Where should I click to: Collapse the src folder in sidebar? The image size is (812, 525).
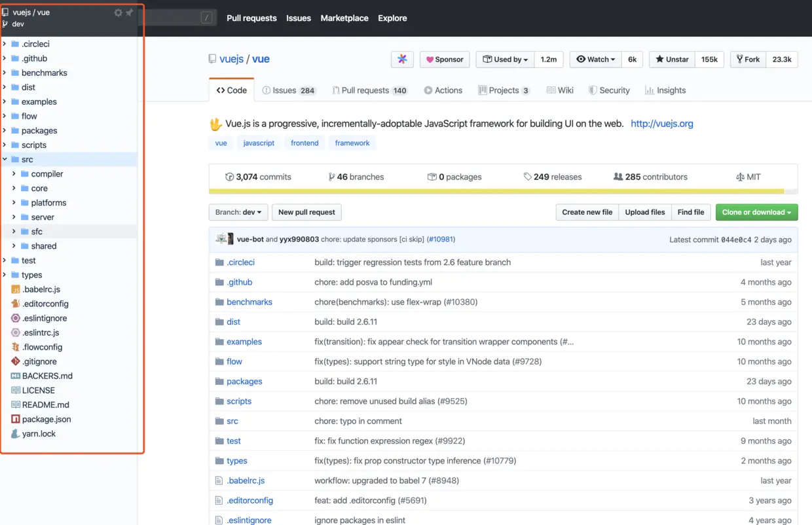(x=5, y=159)
